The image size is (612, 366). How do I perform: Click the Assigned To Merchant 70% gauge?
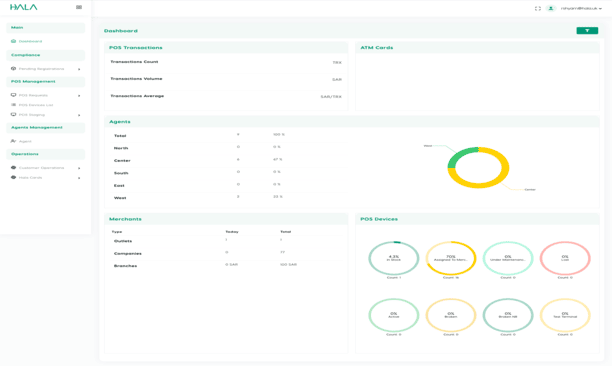point(451,258)
